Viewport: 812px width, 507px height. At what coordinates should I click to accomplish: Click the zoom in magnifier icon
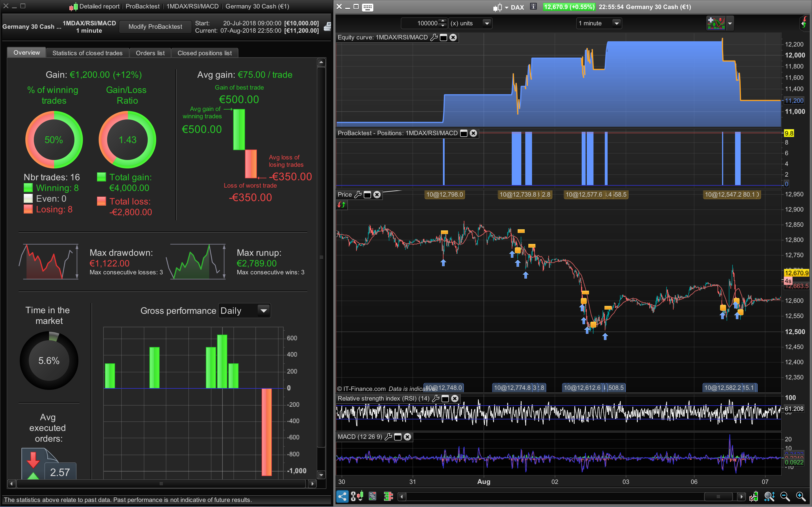801,496
